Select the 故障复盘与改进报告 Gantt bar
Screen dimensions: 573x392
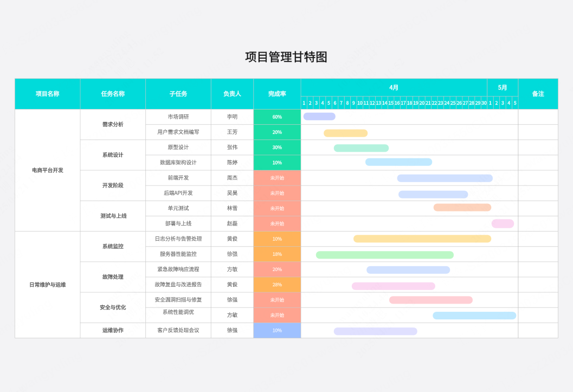point(394,286)
